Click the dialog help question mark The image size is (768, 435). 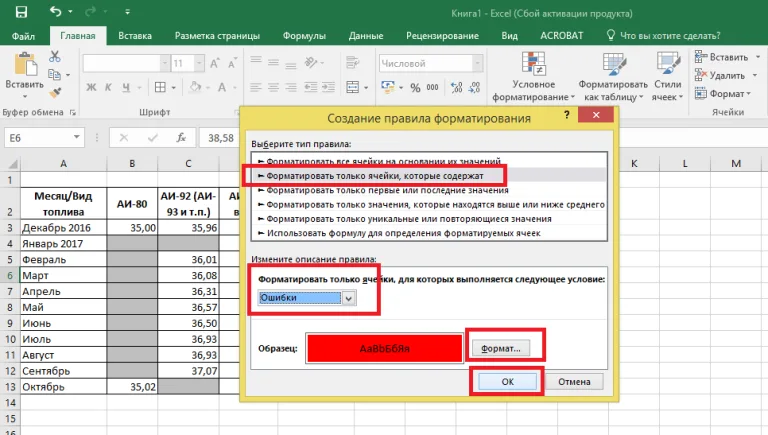pos(567,115)
